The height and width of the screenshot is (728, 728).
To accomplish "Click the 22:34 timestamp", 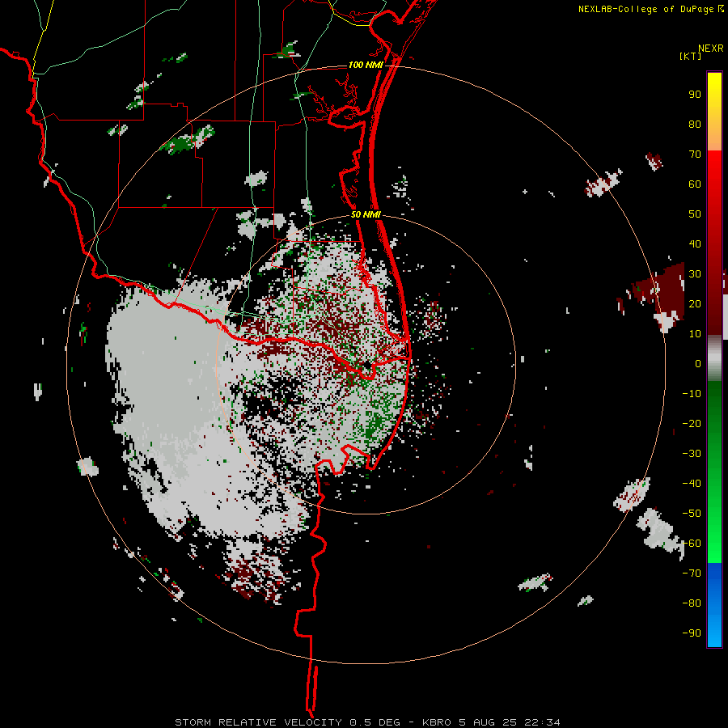I will pyautogui.click(x=542, y=722).
